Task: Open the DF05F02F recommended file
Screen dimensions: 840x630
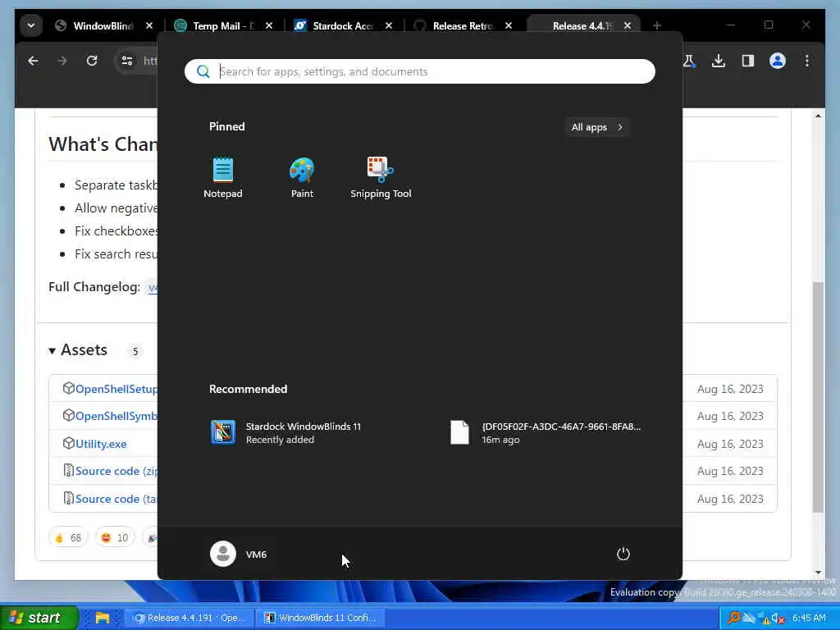Action: [x=546, y=432]
